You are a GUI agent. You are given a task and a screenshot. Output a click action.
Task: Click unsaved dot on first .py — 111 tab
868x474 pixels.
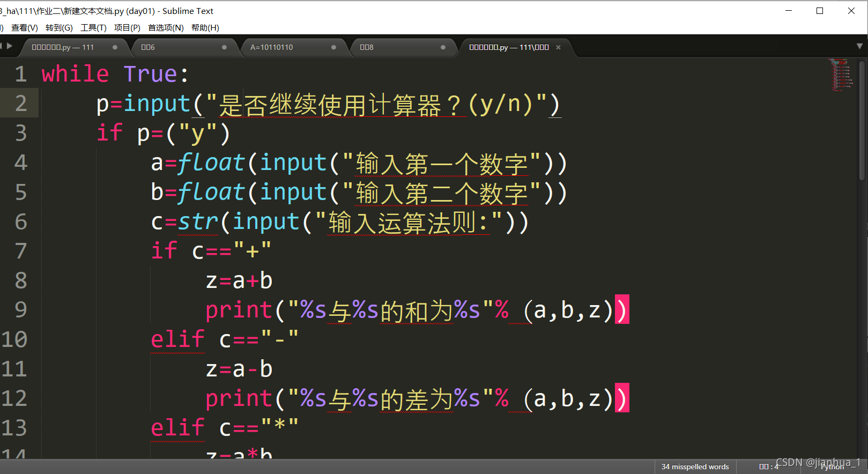(115, 47)
